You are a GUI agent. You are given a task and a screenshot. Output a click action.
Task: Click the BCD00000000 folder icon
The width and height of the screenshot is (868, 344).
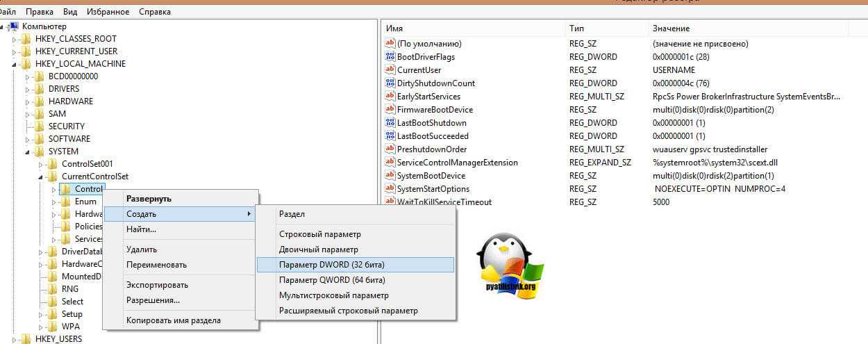click(40, 76)
